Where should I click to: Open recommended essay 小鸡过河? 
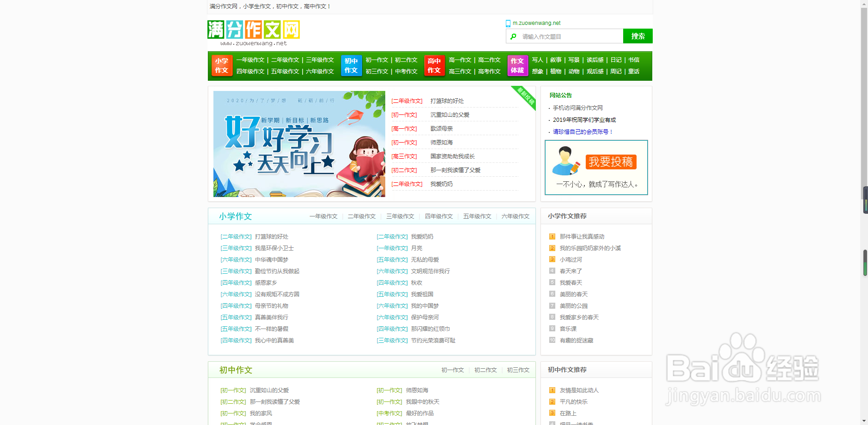tap(571, 259)
